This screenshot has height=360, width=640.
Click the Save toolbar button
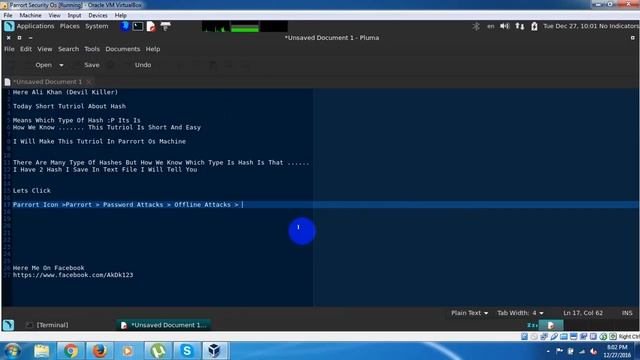(x=91, y=65)
